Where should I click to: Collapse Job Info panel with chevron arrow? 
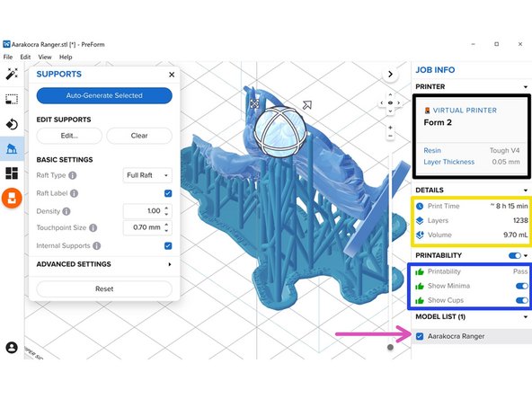pyautogui.click(x=390, y=74)
